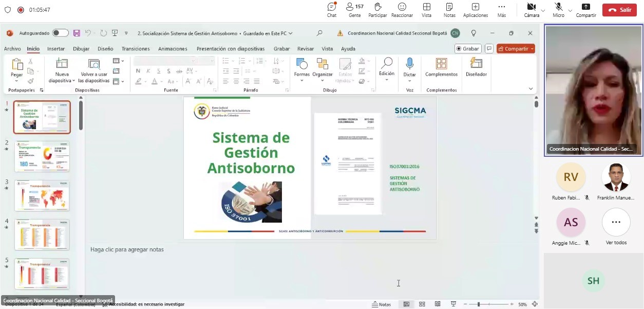Go to the Transiciones tab
The width and height of the screenshot is (644, 309).
tap(136, 49)
